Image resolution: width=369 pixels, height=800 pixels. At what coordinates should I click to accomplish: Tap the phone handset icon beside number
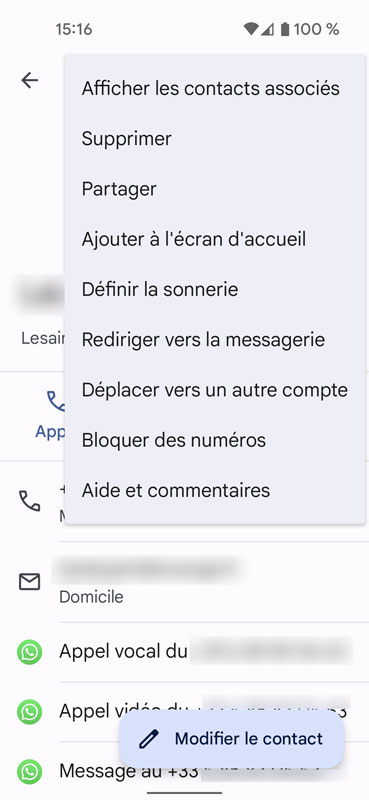coord(30,501)
